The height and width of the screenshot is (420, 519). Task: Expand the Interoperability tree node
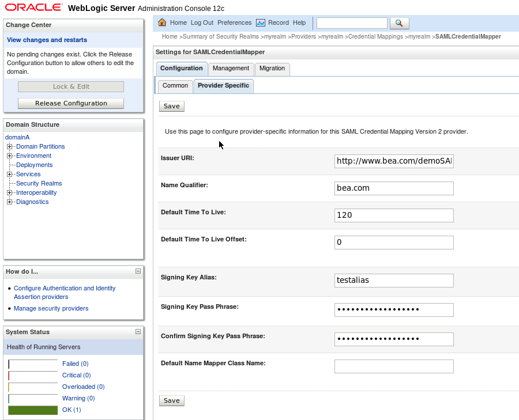point(9,192)
